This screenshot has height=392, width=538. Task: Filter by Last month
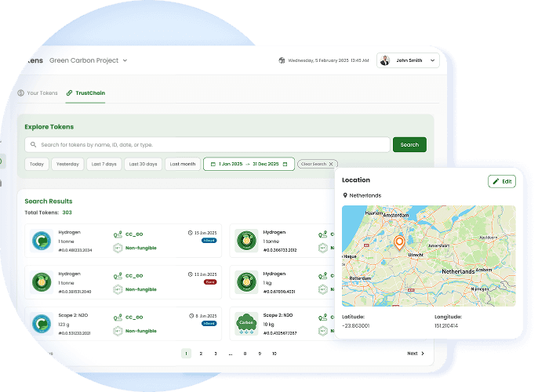(183, 164)
